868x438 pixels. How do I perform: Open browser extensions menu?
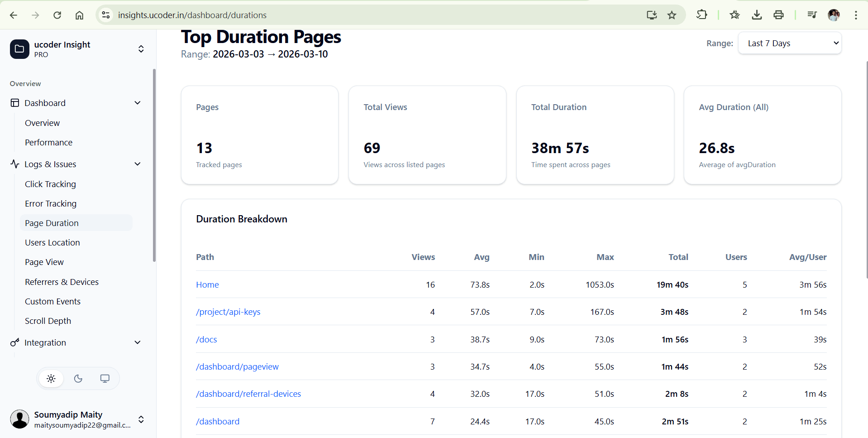tap(701, 15)
